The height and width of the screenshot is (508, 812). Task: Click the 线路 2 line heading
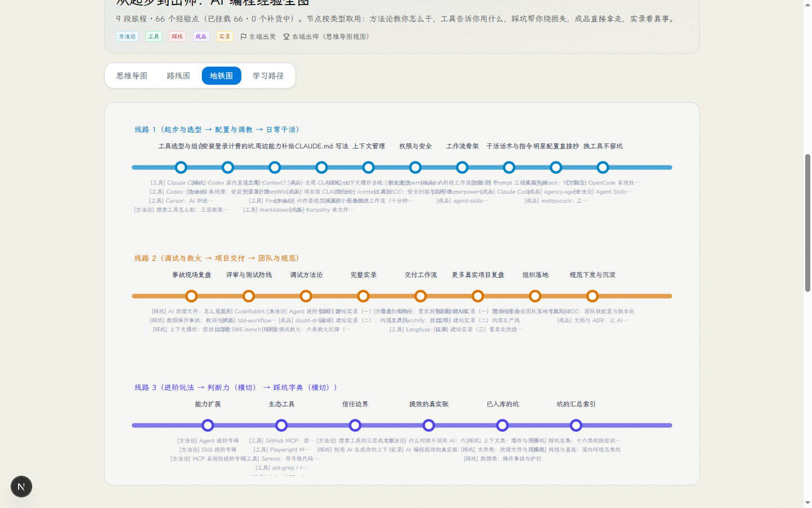click(x=218, y=258)
